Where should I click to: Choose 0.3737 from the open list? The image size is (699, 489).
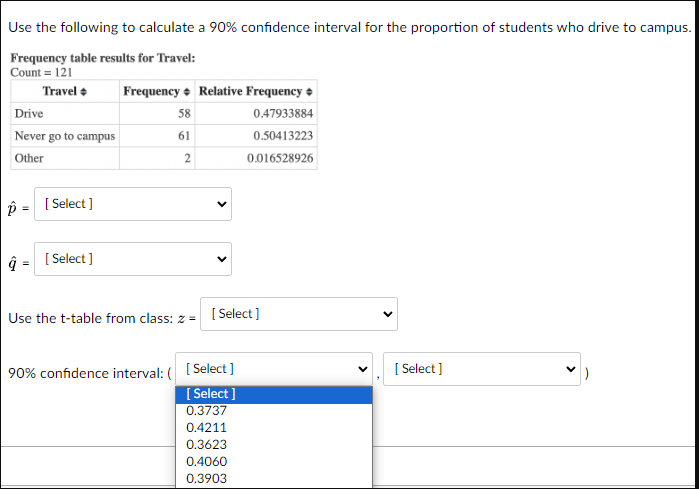(x=207, y=411)
